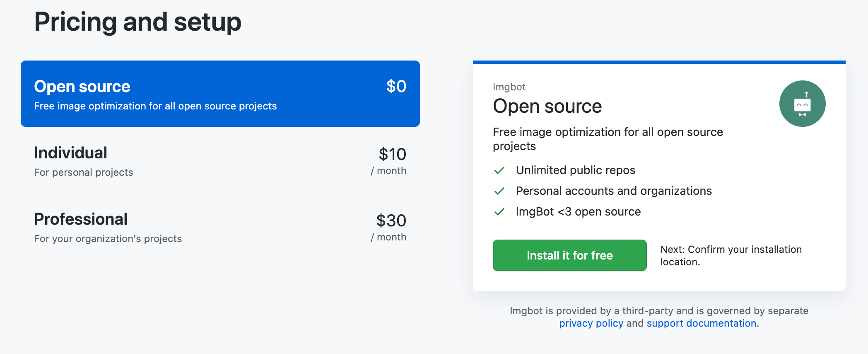The height and width of the screenshot is (354, 868).
Task: Click checkmark beside Personal accounts and organizations
Action: 499,191
